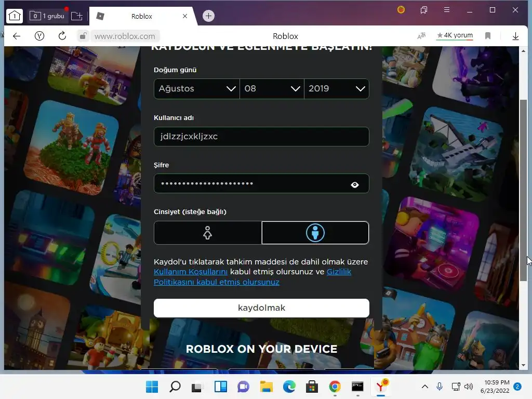Click the Yandex Y icon
This screenshot has height=399, width=532.
39,36
